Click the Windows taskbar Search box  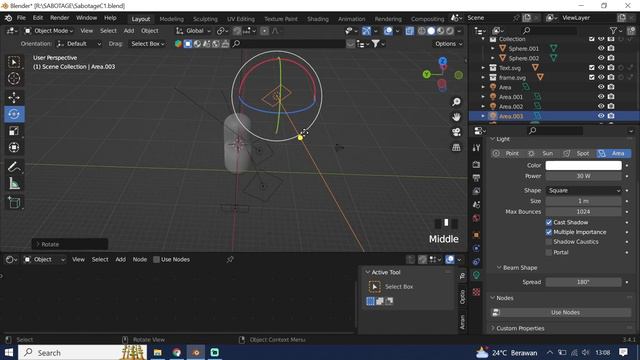point(82,353)
